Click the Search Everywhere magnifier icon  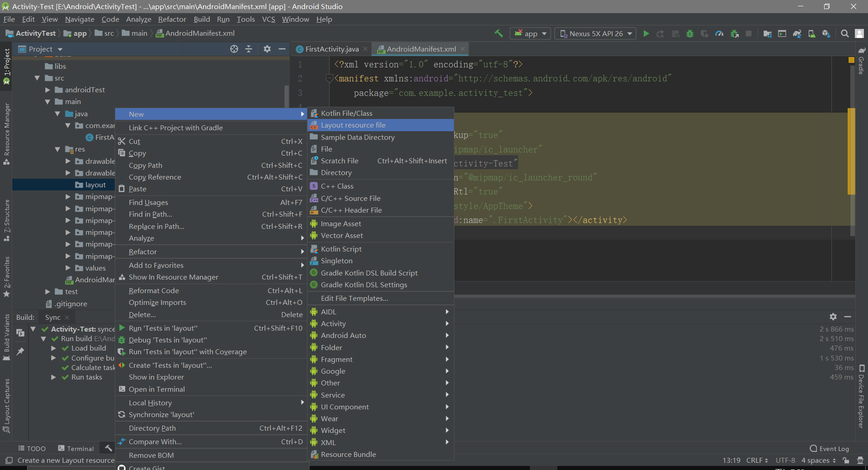[x=844, y=33]
